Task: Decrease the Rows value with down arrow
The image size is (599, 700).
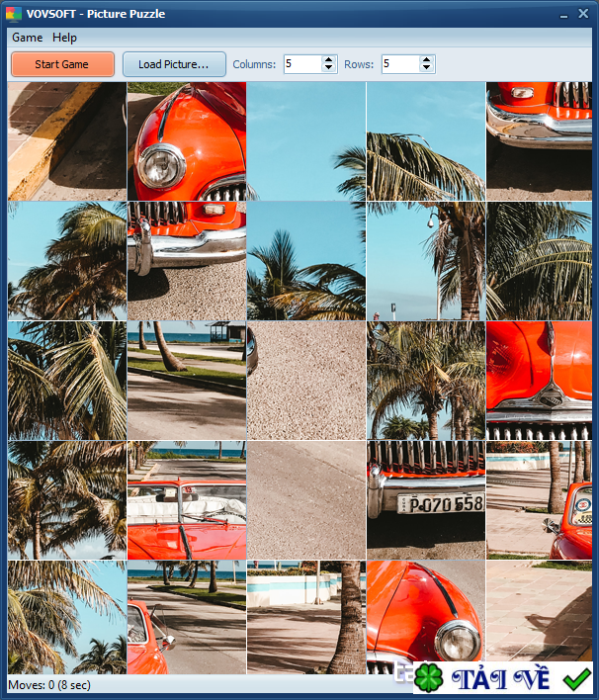Action: (427, 68)
